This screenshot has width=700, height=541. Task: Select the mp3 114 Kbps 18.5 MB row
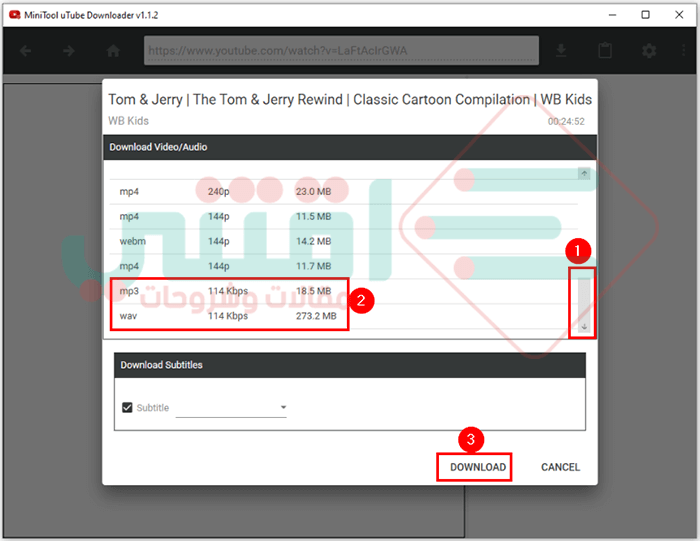(344, 291)
